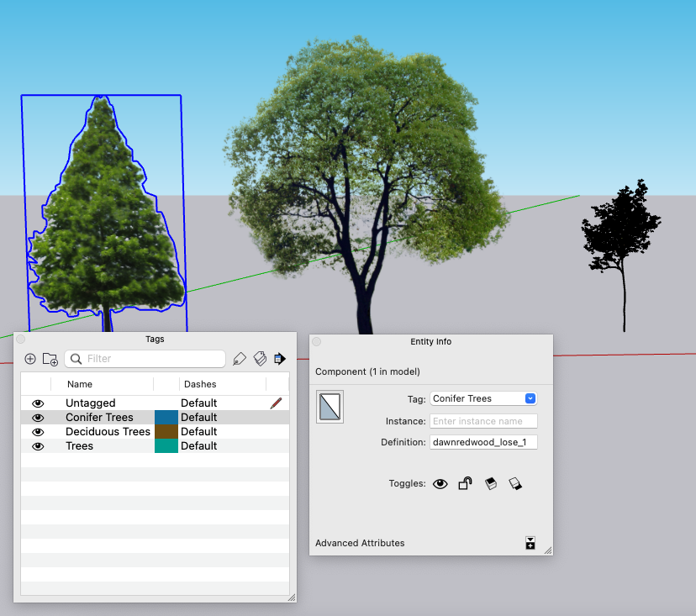
Task: Click the purge unused tags icon
Action: (x=260, y=359)
